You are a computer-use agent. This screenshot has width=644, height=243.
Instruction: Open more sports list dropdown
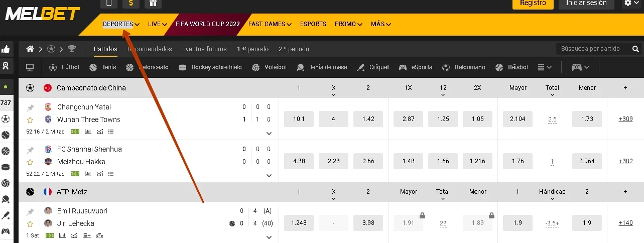(545, 67)
